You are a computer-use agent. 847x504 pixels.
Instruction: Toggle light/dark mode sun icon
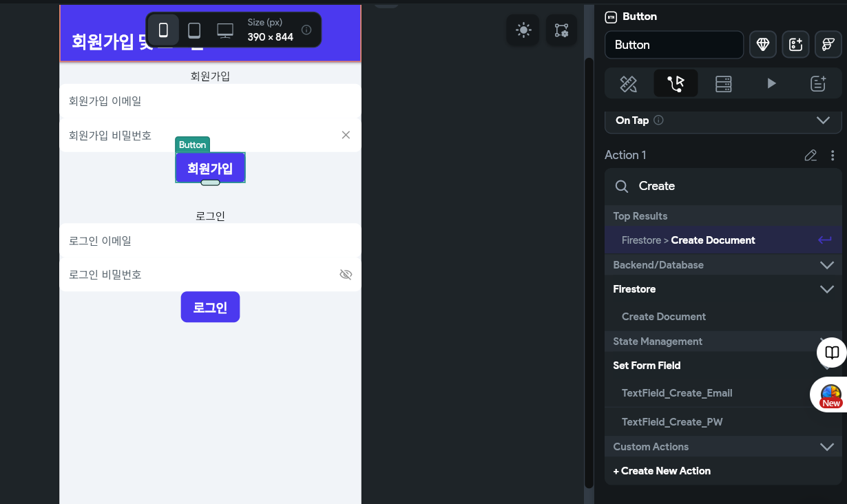[x=523, y=30]
